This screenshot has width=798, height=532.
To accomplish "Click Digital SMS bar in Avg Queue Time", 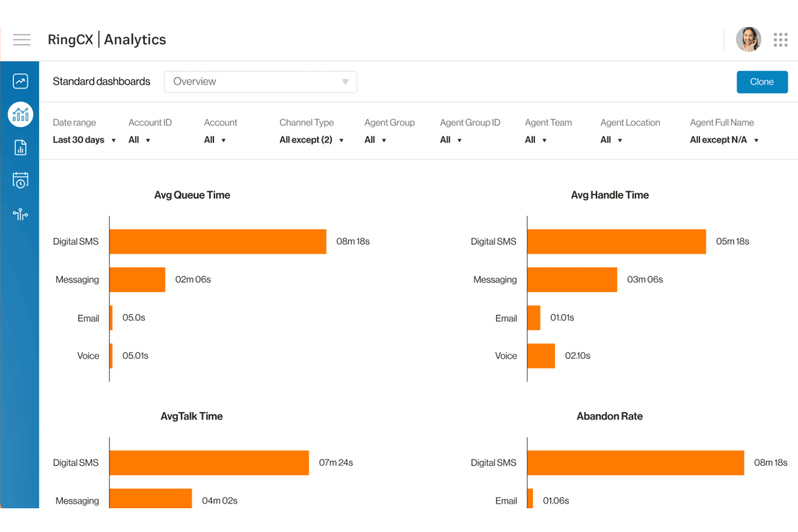I will [x=218, y=241].
